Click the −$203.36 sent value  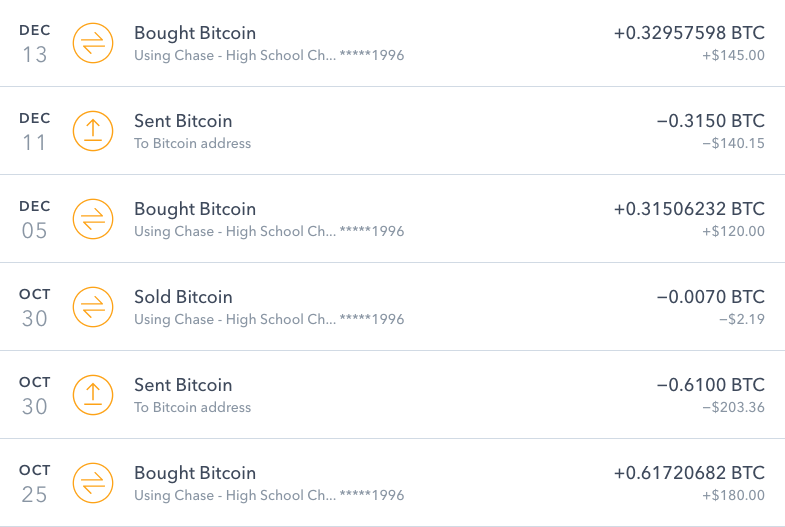733,407
